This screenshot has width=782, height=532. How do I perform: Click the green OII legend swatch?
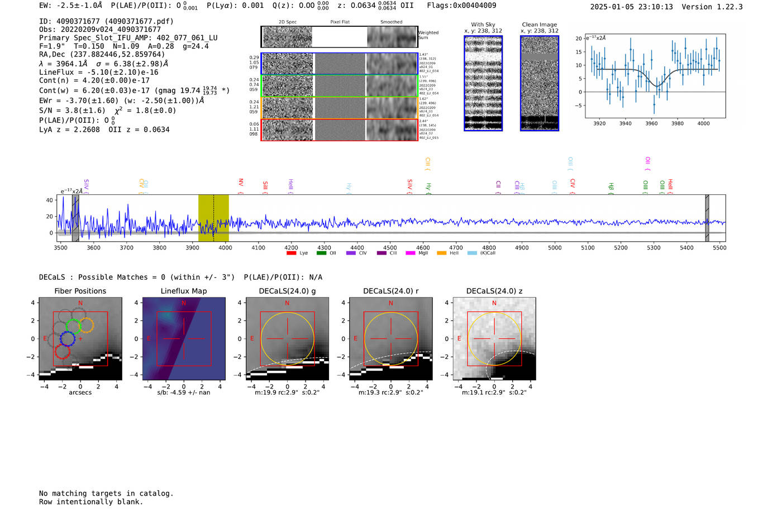point(321,253)
